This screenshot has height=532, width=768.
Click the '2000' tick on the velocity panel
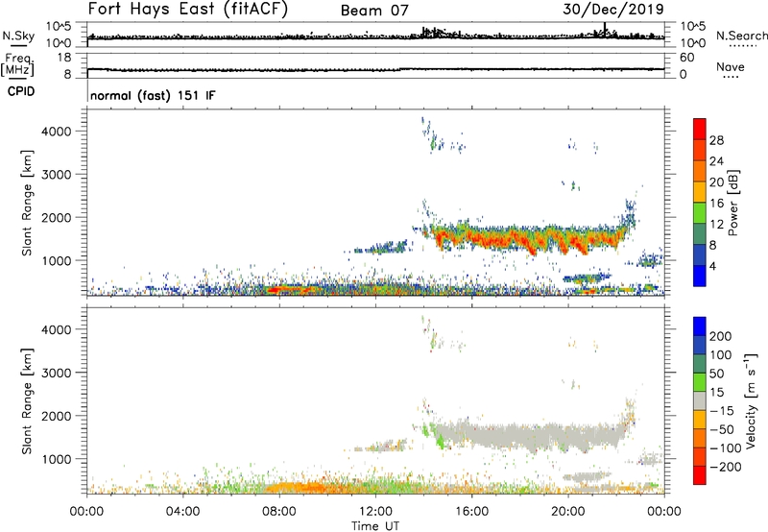[57, 416]
